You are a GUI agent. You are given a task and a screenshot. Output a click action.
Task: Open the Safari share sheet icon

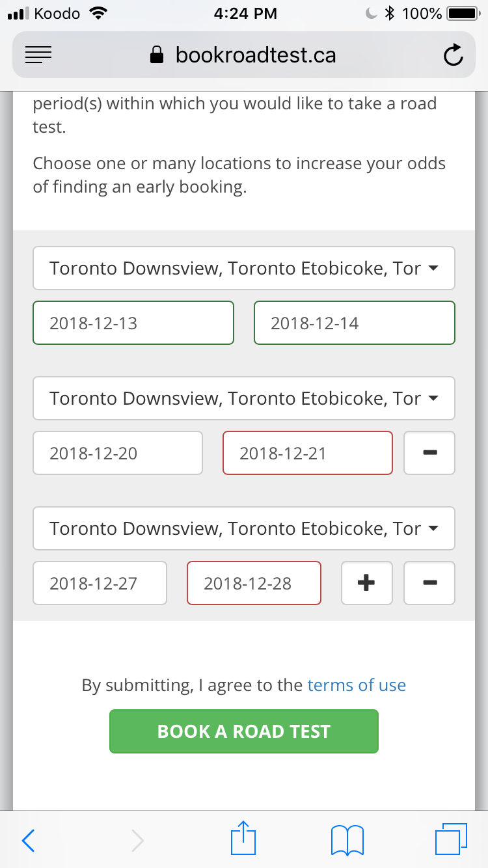[244, 837]
